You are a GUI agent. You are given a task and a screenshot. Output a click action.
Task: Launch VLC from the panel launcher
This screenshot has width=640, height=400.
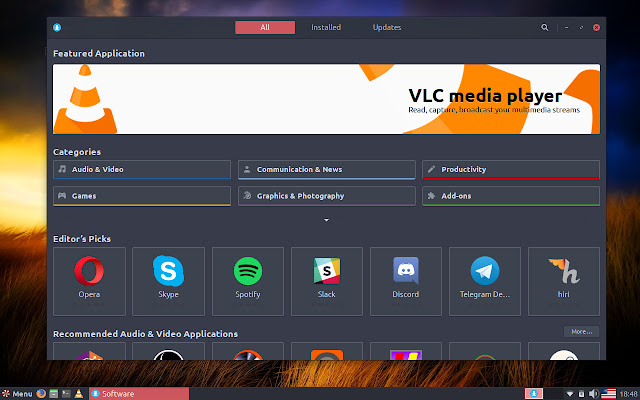[78, 393]
